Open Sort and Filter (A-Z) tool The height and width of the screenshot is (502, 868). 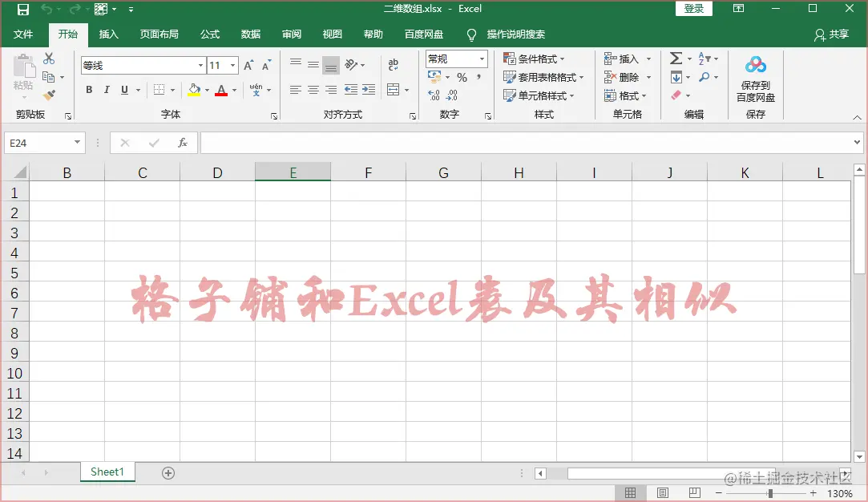point(704,59)
